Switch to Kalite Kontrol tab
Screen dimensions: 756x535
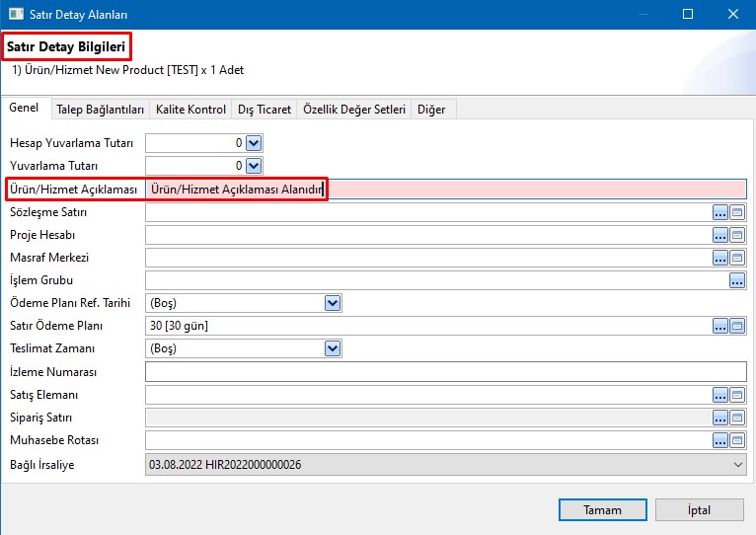click(x=191, y=110)
